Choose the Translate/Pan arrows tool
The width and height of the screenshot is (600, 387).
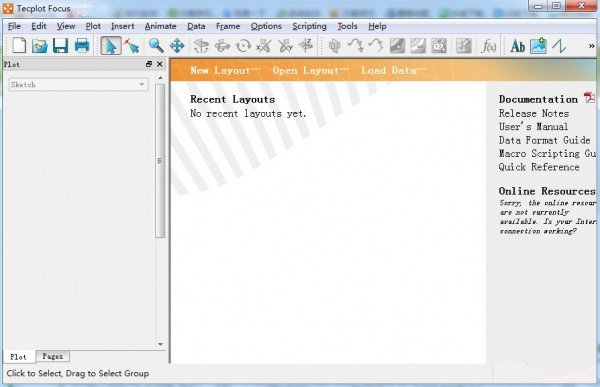click(x=177, y=46)
